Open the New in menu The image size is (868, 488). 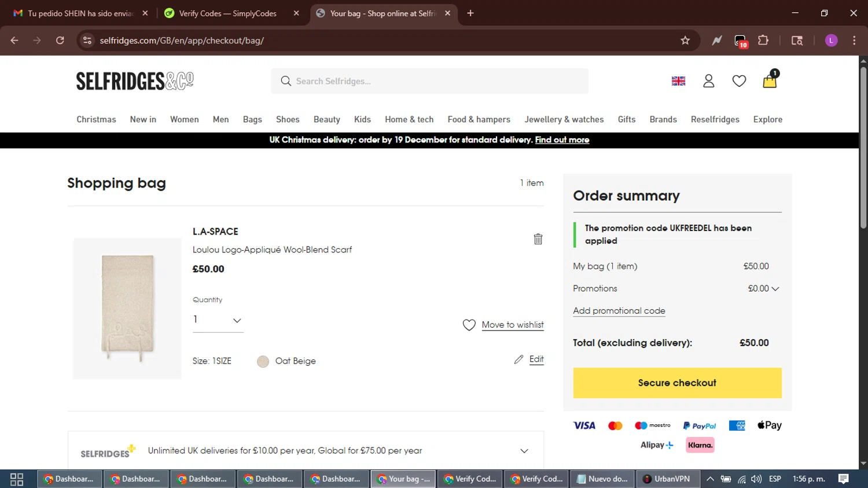coord(143,119)
